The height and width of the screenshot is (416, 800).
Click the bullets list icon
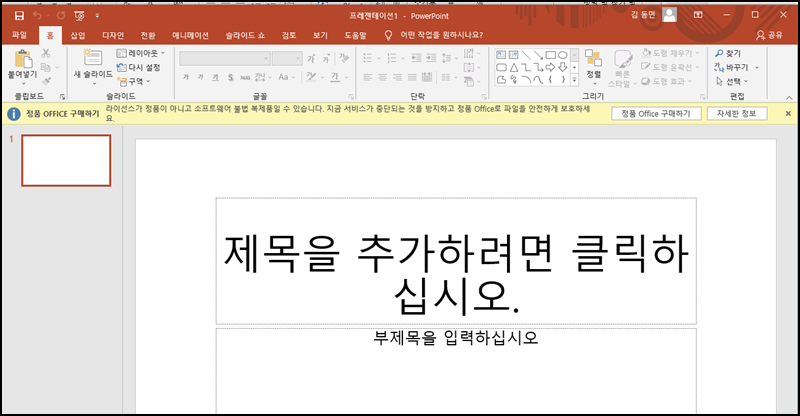coord(368,58)
